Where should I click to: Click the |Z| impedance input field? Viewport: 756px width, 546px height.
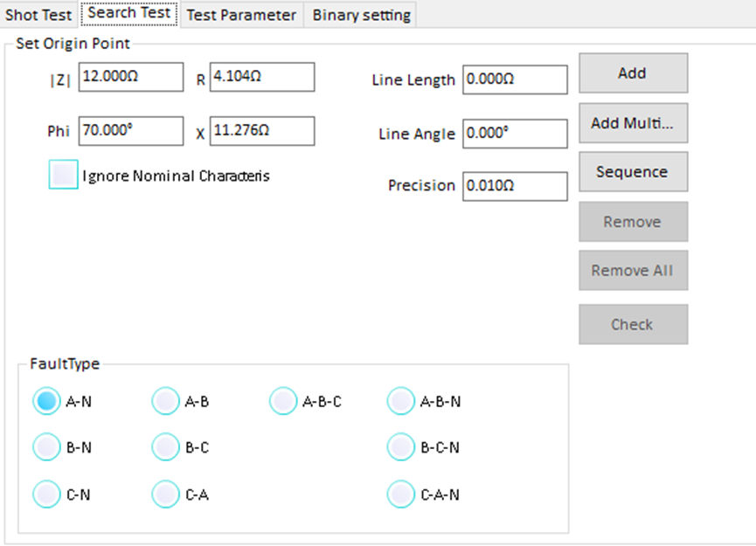(x=131, y=77)
